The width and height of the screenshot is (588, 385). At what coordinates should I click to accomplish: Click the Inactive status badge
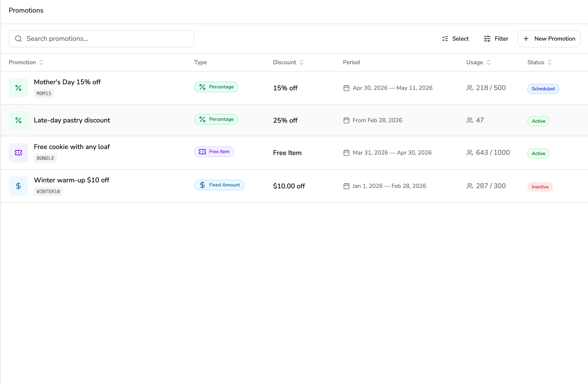tap(540, 187)
